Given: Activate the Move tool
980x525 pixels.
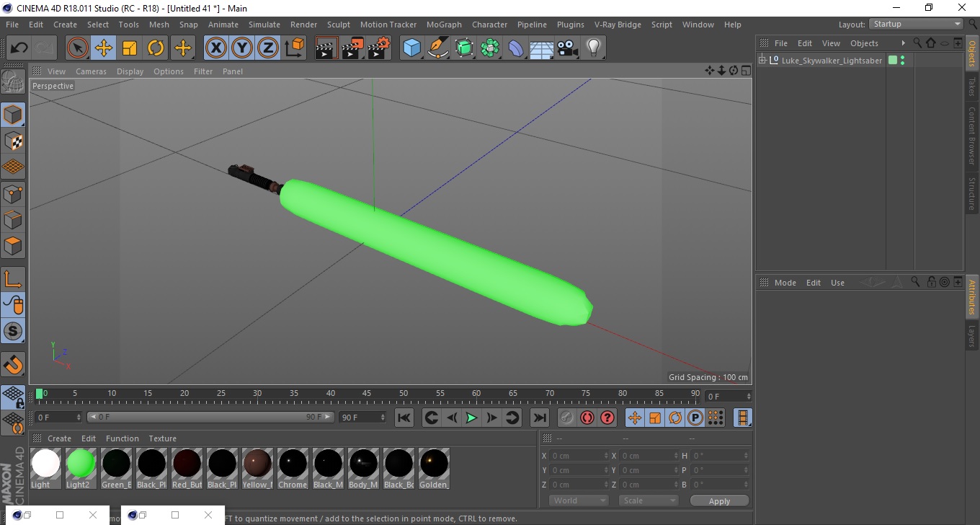Looking at the screenshot, I should tap(104, 48).
